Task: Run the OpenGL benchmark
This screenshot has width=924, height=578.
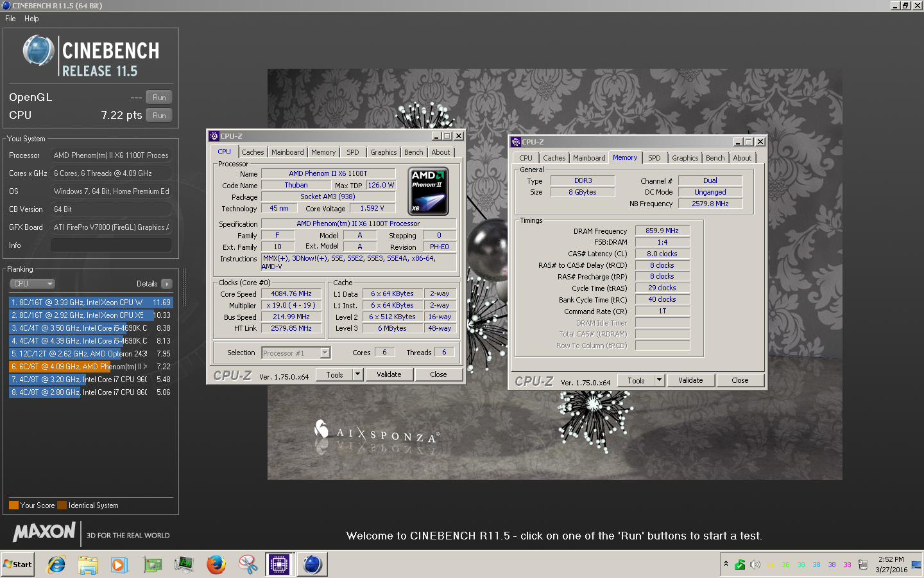Action: click(159, 98)
